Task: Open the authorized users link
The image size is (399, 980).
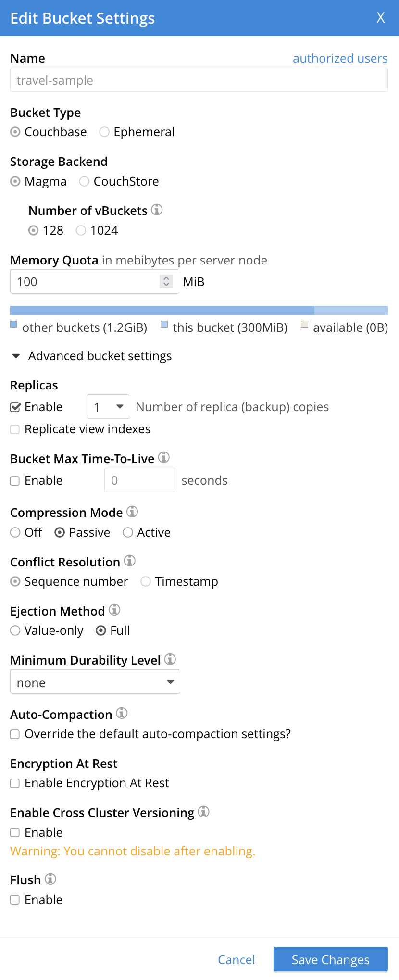Action: [x=340, y=58]
